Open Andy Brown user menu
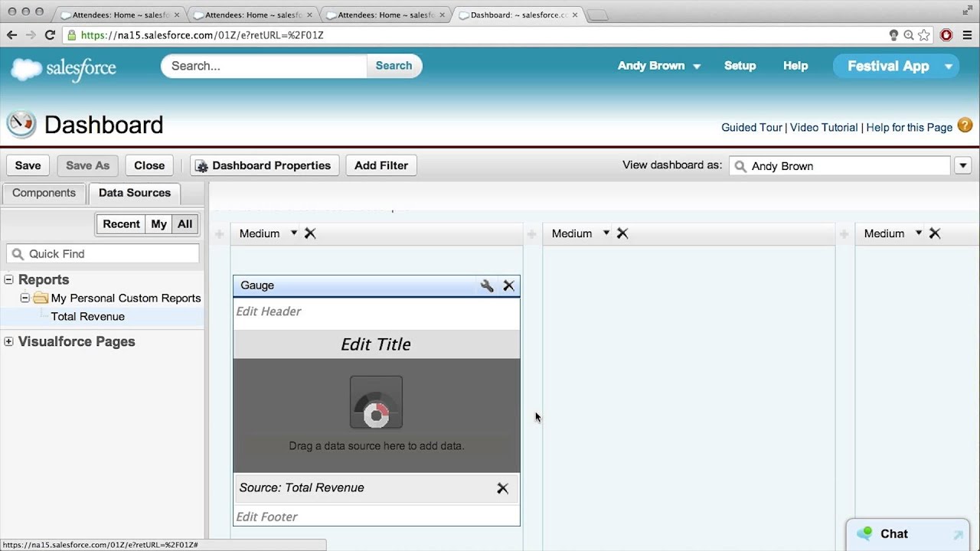This screenshot has width=980, height=551. pos(659,66)
